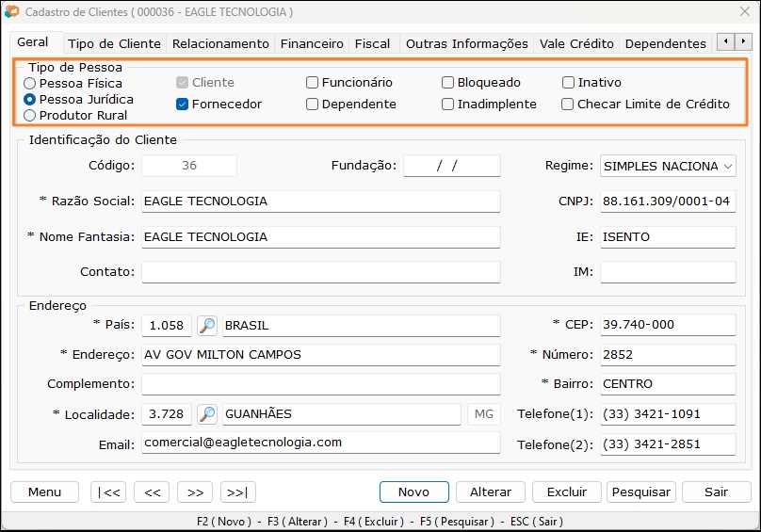Click the Novo button

414,492
